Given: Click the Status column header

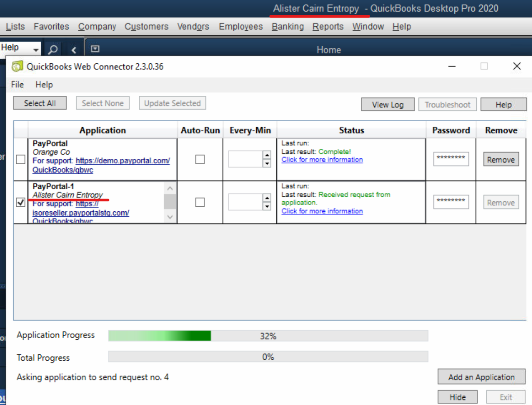Looking at the screenshot, I should 352,130.
